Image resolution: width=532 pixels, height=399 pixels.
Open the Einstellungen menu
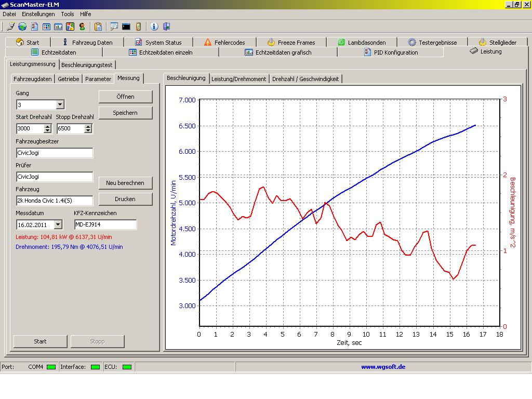coord(38,14)
